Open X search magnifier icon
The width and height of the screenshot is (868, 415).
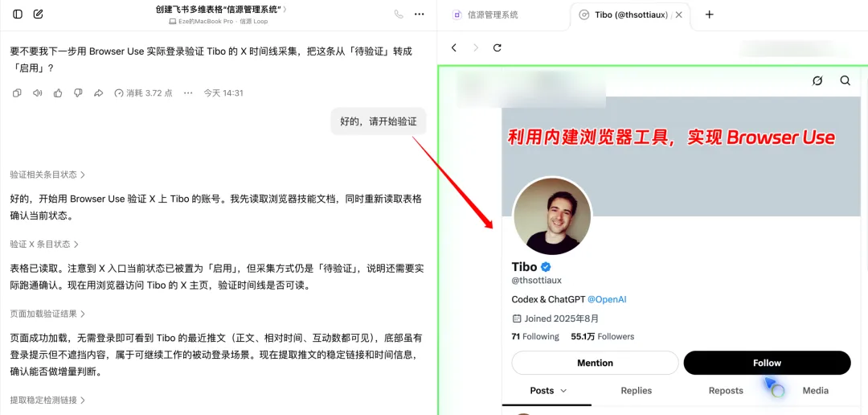(845, 81)
